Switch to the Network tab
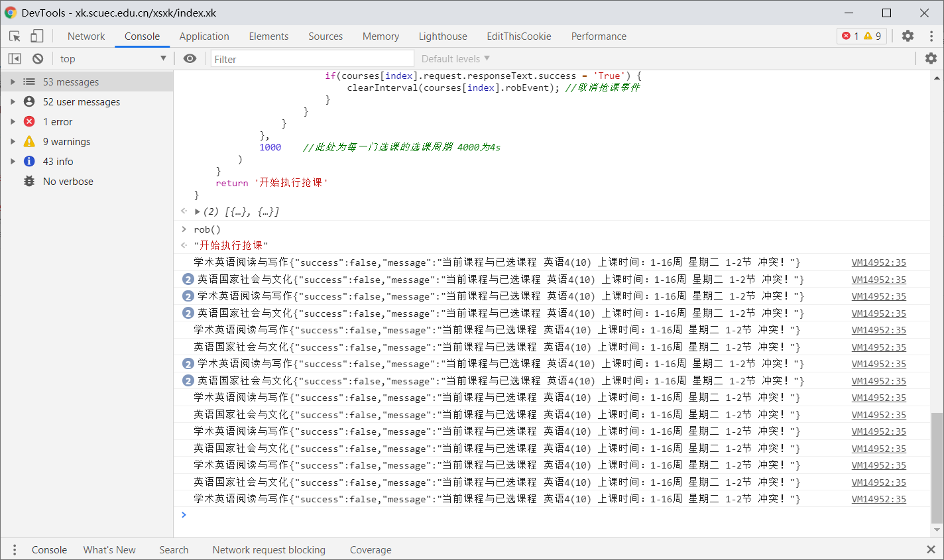This screenshot has height=560, width=944. (x=86, y=36)
